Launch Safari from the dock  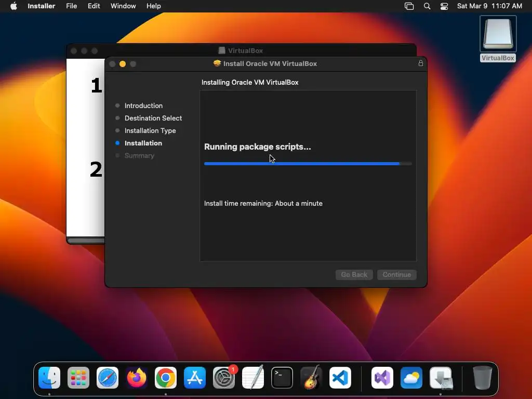coord(108,378)
